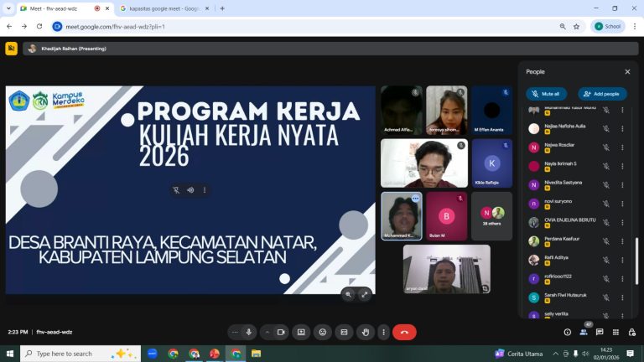Open the School Chrome profile button
The image size is (644, 362).
tap(608, 26)
